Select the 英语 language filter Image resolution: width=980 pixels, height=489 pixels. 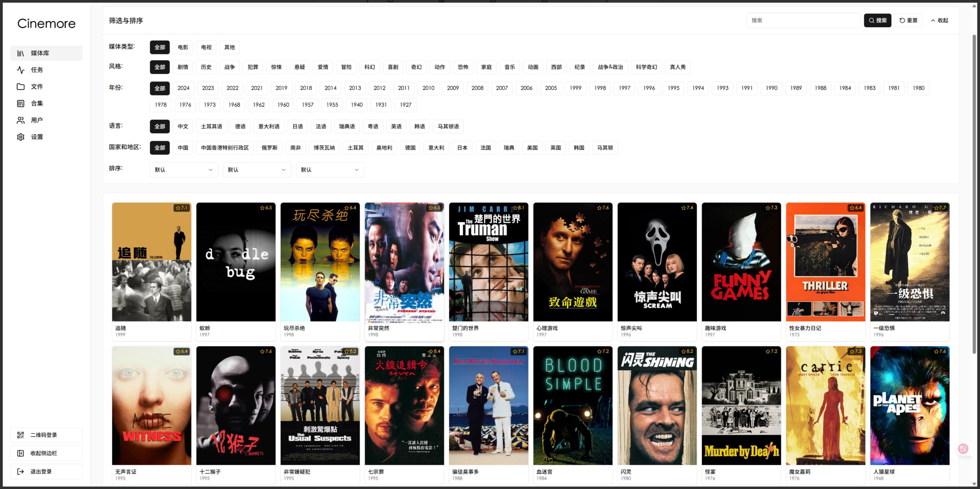click(396, 126)
